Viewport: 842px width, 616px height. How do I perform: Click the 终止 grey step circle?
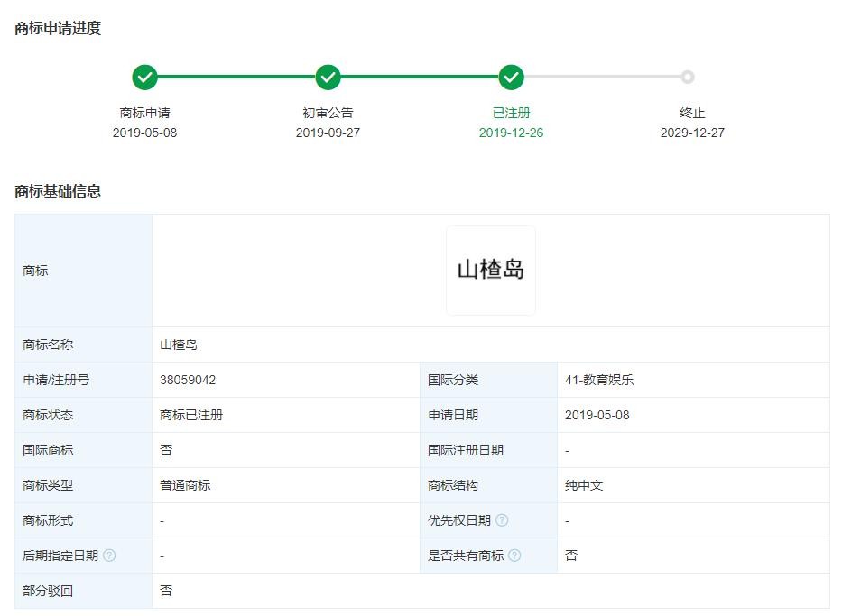pos(688,78)
